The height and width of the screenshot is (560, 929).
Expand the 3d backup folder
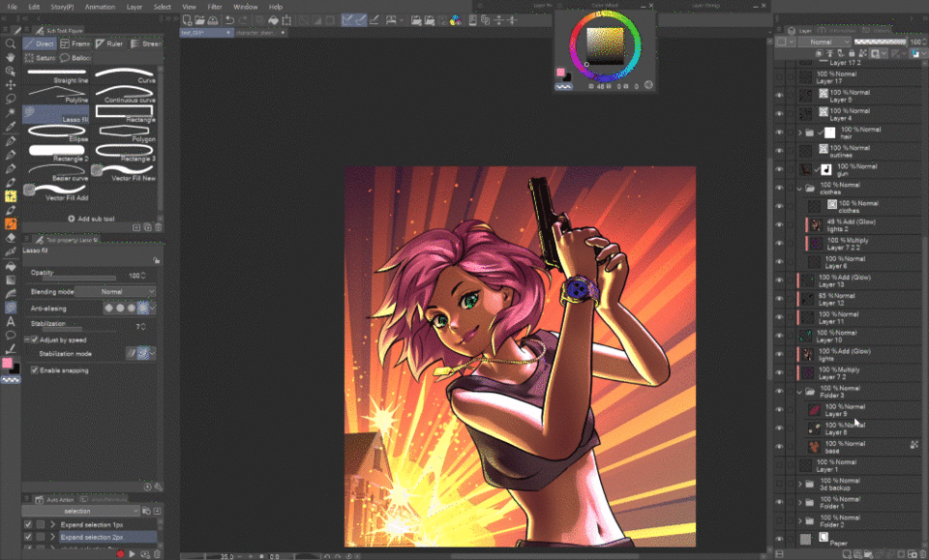[x=799, y=484]
